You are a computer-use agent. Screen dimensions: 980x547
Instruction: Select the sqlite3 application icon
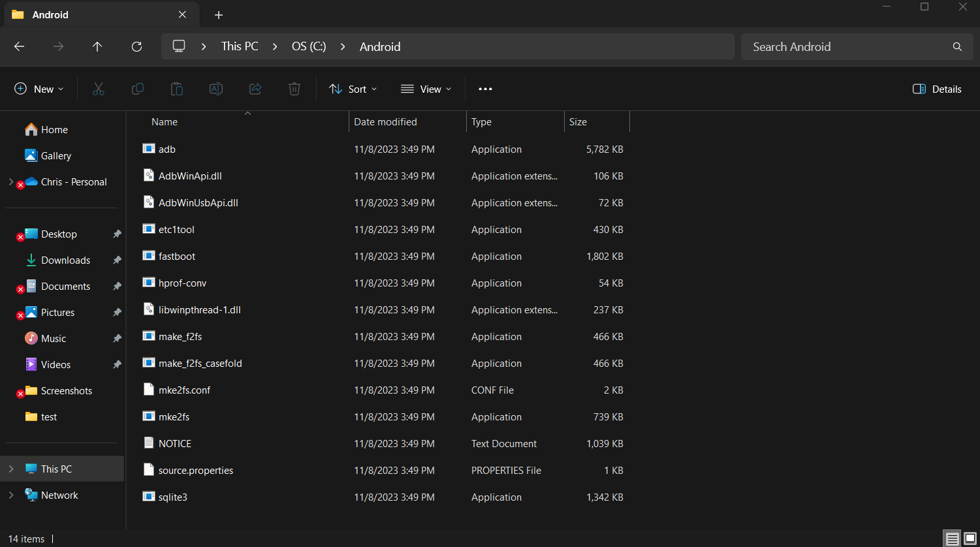149,496
